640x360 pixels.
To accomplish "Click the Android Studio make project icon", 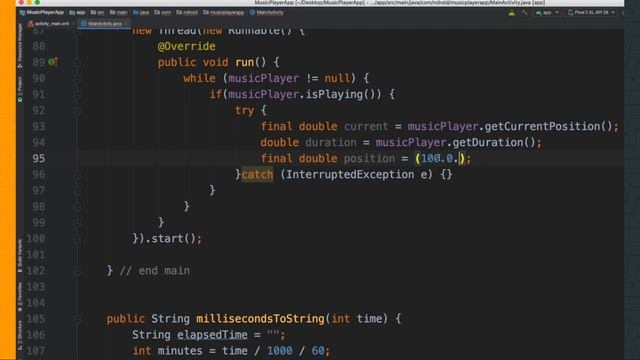I will [x=511, y=13].
